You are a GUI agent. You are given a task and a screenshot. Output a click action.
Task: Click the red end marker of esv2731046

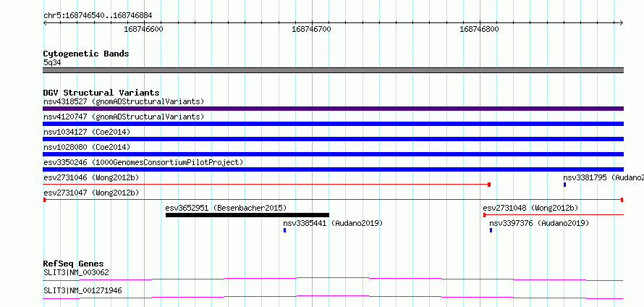pos(489,185)
